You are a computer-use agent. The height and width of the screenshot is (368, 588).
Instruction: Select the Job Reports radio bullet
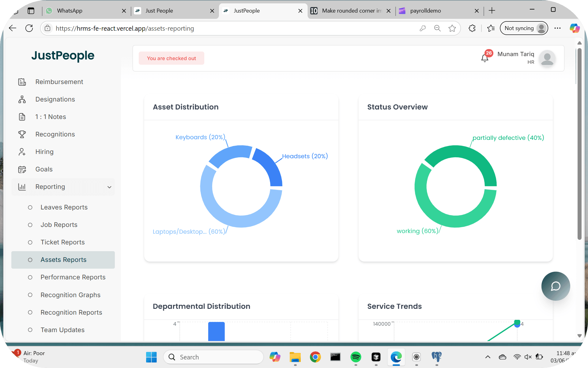(x=30, y=225)
